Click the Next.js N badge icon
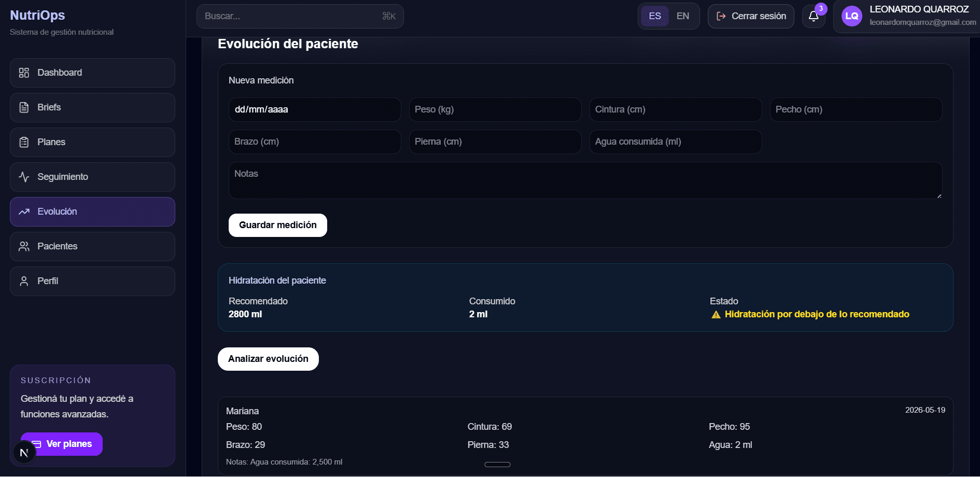 point(24,453)
